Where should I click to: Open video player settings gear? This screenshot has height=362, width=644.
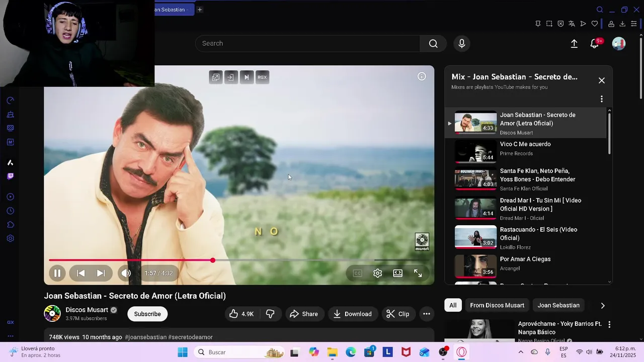pyautogui.click(x=377, y=273)
